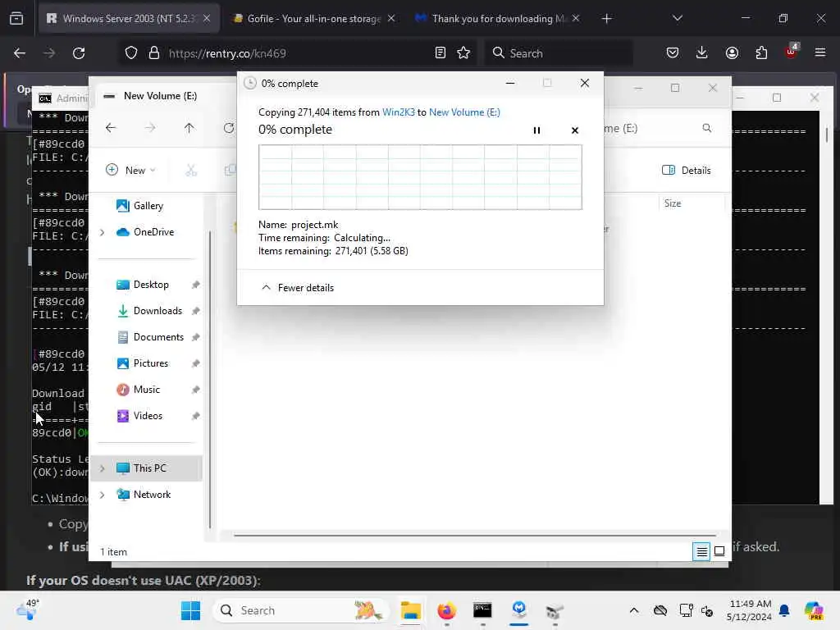Go back in the browser
This screenshot has width=840, height=630.
click(x=20, y=53)
